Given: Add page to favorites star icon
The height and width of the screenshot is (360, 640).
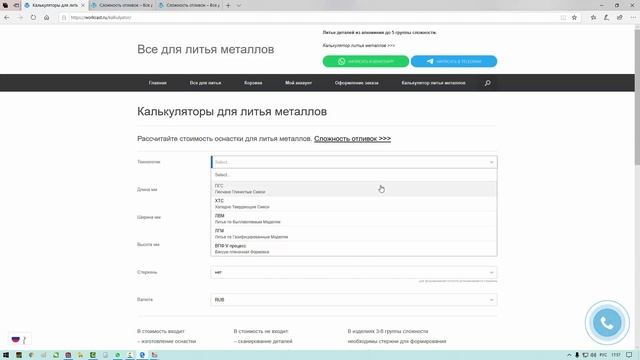Looking at the screenshot, I should point(574,18).
